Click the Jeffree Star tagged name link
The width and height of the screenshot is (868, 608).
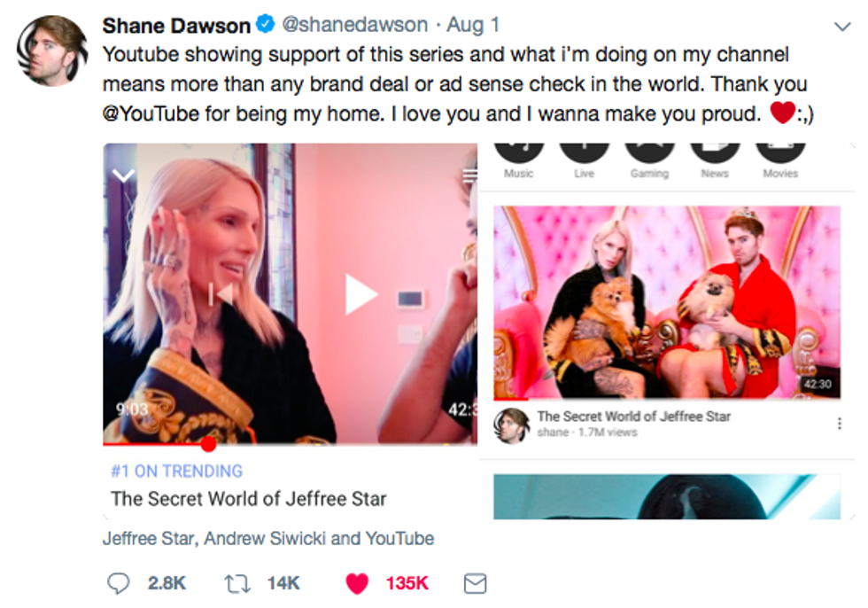[149, 538]
